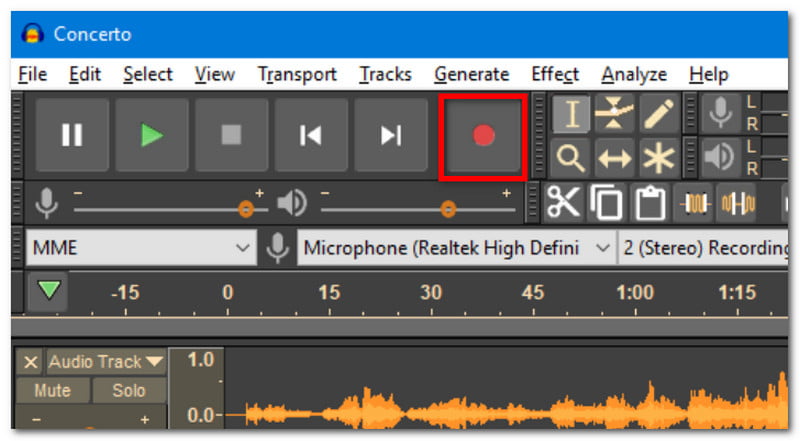
Task: Select the Selection (I-beam) tool
Action: click(x=571, y=113)
